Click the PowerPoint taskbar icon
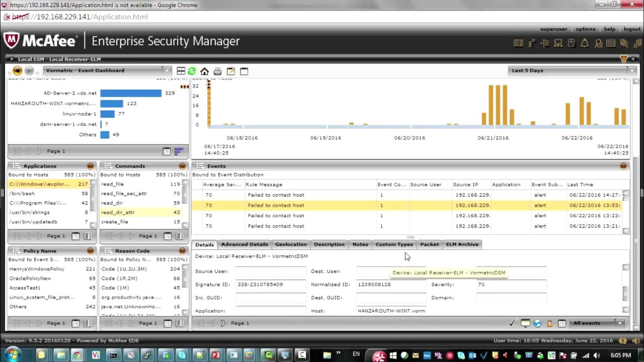 pyautogui.click(x=216, y=355)
